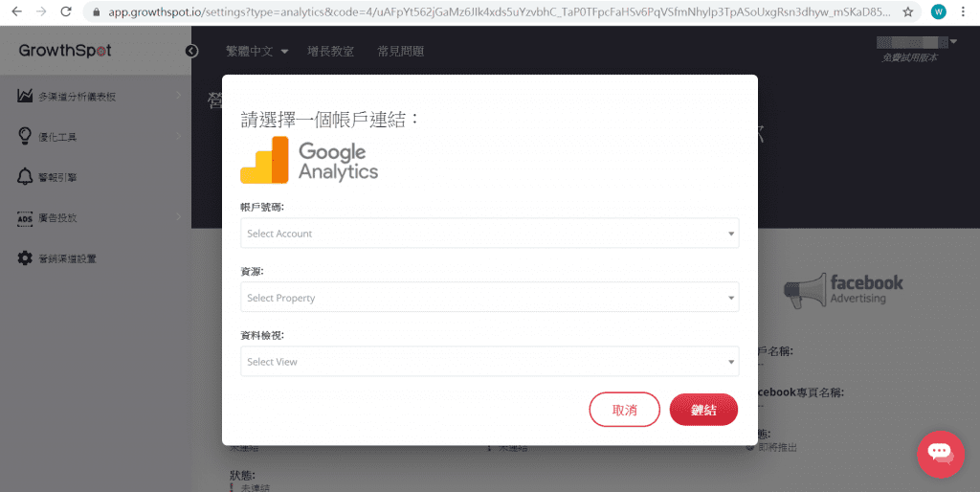Bookmark this page with the star icon

click(x=908, y=11)
